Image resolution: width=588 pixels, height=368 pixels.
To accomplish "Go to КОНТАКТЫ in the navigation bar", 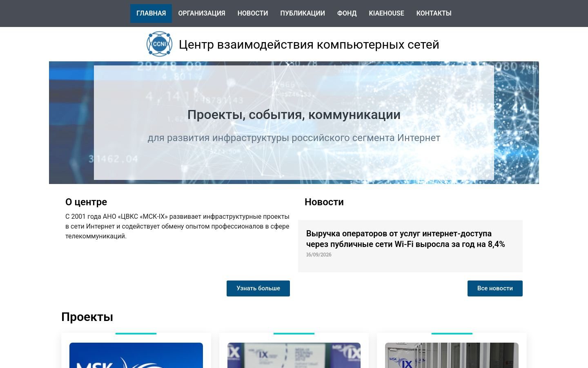I will pyautogui.click(x=434, y=13).
